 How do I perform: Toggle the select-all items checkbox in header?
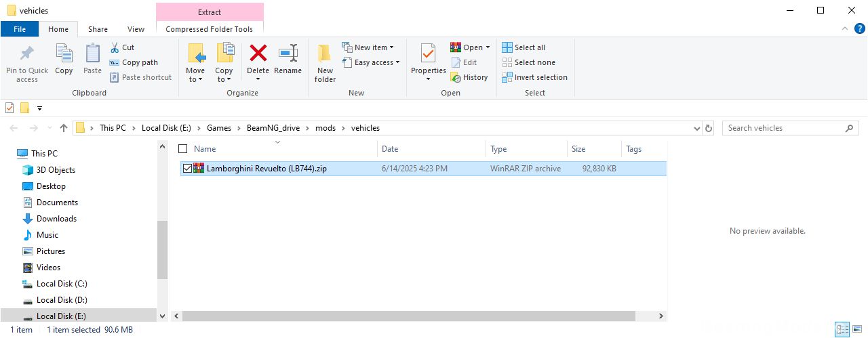pos(182,149)
